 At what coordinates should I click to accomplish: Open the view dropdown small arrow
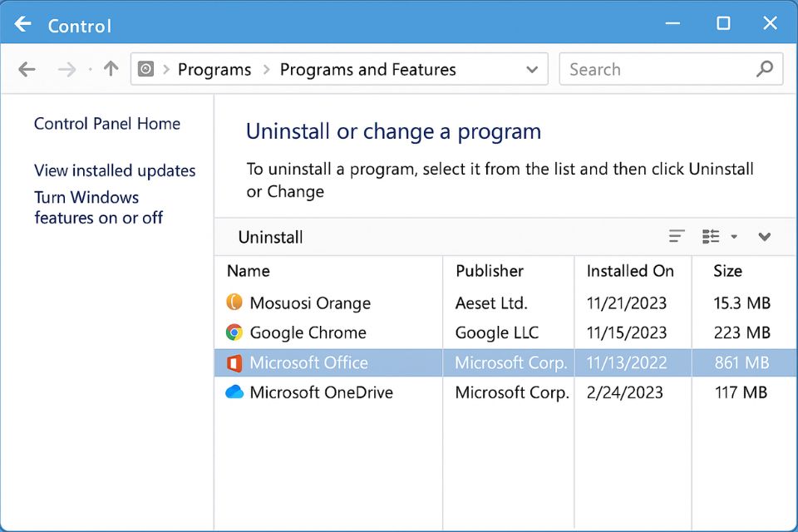[734, 237]
